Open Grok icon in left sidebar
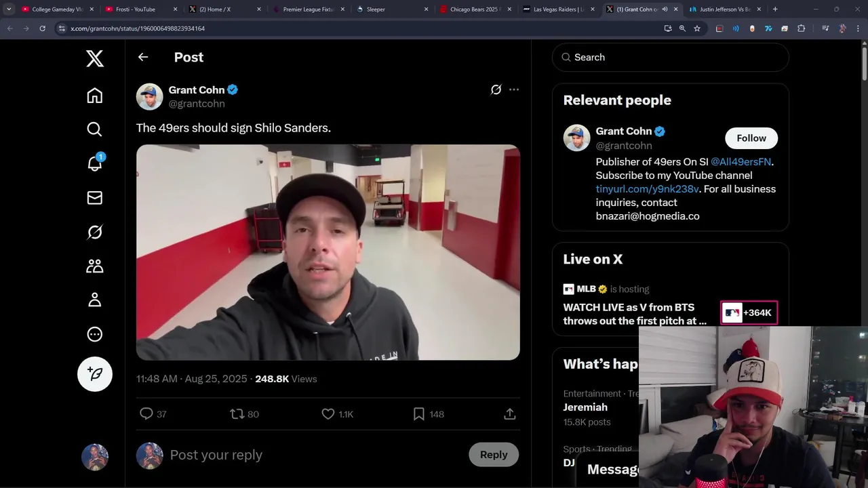Image resolution: width=868 pixels, height=488 pixels. click(95, 232)
